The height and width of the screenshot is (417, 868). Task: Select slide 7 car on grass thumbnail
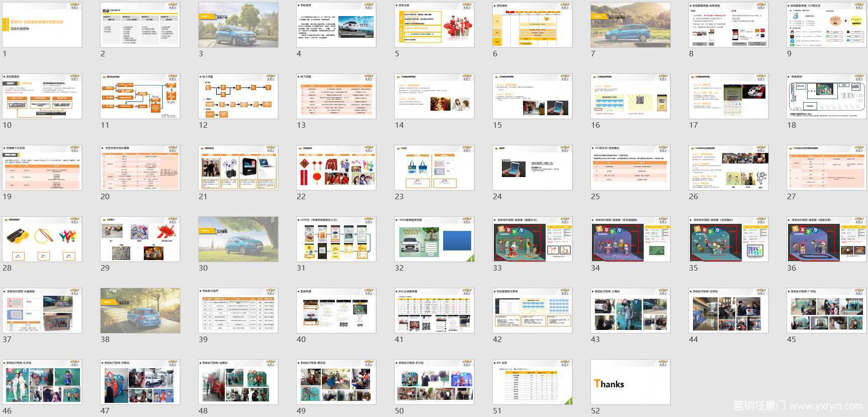[631, 25]
